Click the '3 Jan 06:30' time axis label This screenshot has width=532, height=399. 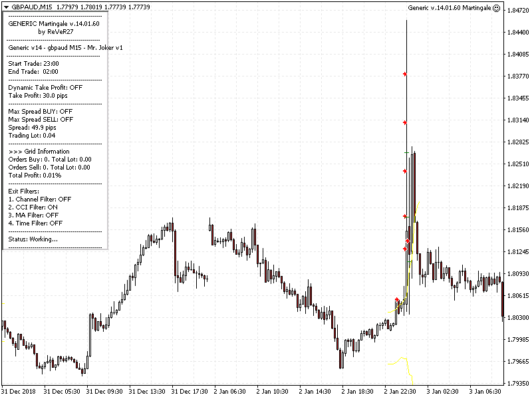click(x=485, y=392)
